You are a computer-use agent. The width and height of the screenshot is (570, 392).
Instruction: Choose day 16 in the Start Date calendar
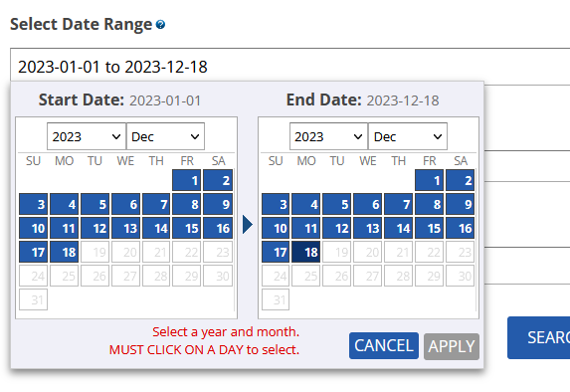pos(218,228)
